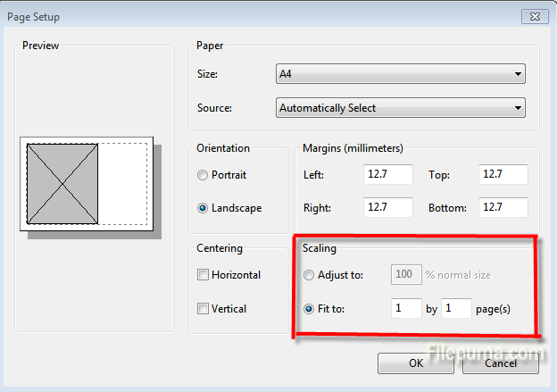Enable Horizontal centering checkbox
Screen dimensions: 557x392
pyautogui.click(x=204, y=275)
